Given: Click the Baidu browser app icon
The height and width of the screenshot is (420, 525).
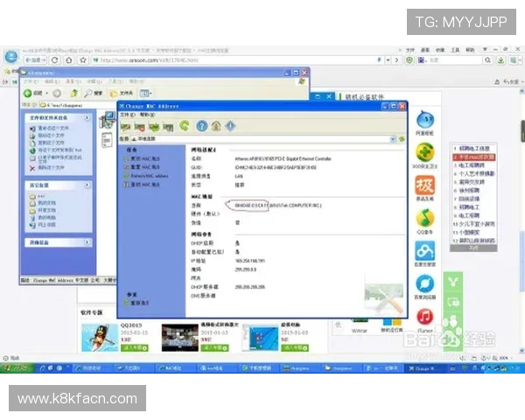Looking at the screenshot, I should click(425, 283).
